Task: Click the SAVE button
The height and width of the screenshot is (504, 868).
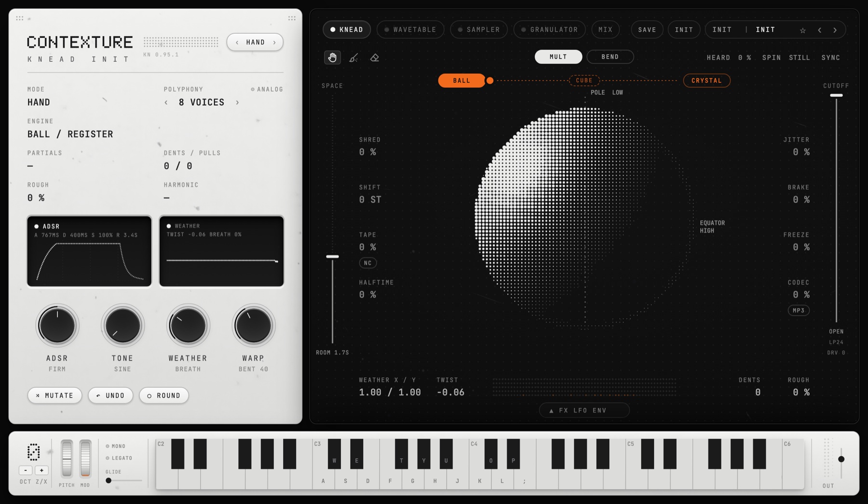Action: click(647, 29)
